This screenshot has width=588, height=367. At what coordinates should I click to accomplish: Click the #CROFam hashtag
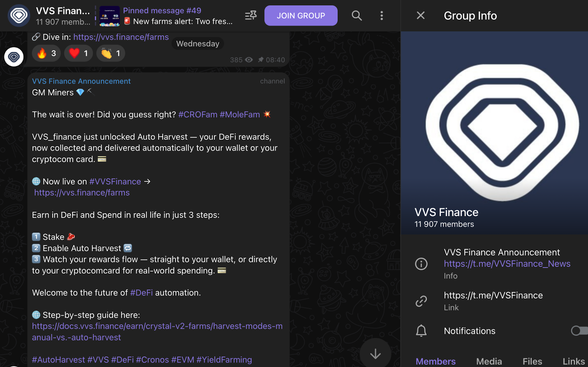tap(198, 115)
